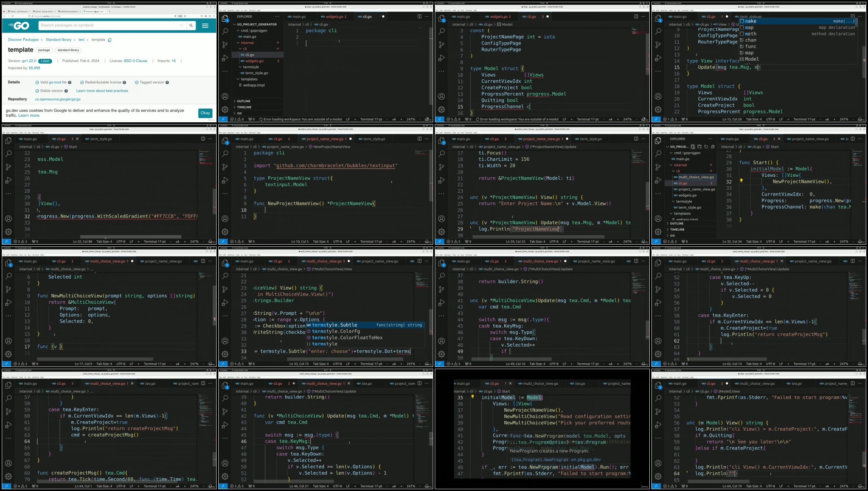Click the Refresh Explorer icon beside the GO_PROJE... header
Image resolution: width=868 pixels, height=491 pixels.
coord(706,147)
